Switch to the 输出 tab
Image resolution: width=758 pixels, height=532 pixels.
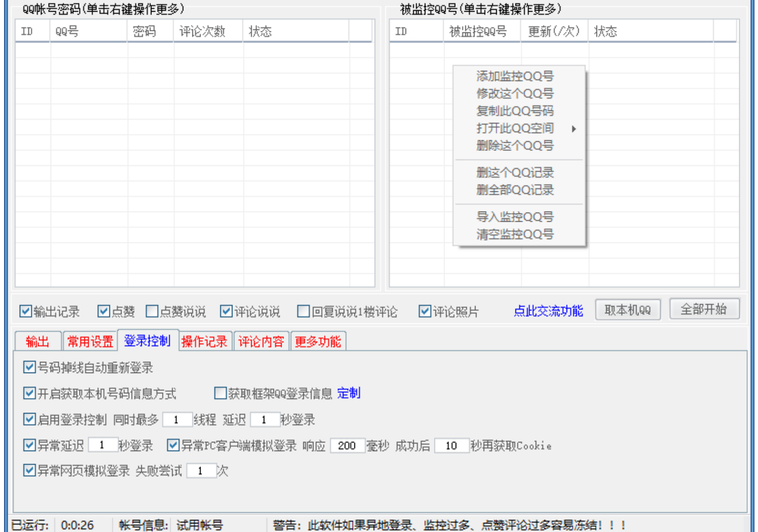tap(38, 341)
